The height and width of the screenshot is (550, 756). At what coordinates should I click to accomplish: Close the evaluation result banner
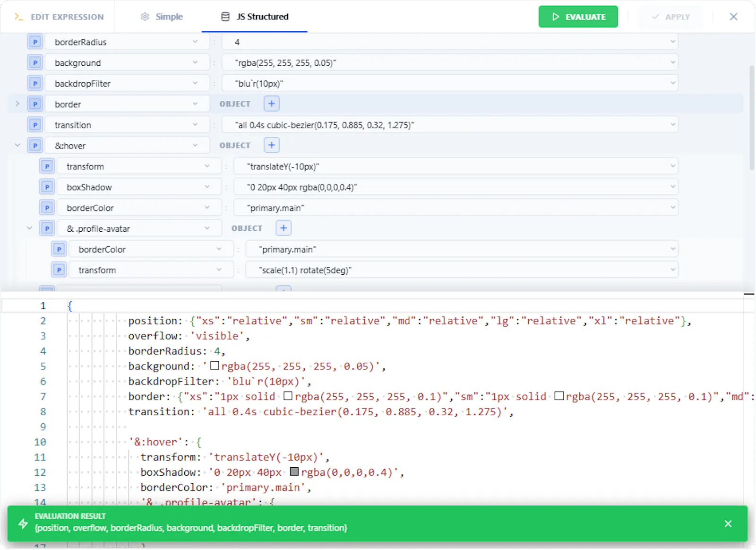(x=728, y=524)
